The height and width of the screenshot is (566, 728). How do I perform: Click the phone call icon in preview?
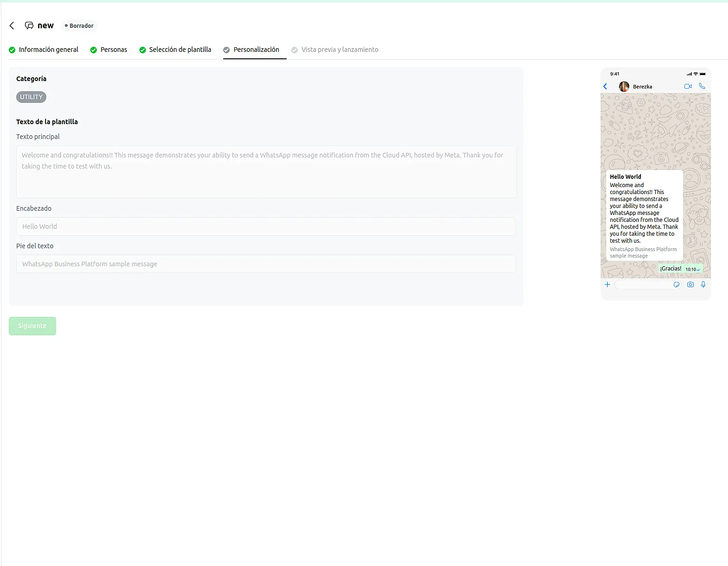click(x=702, y=86)
